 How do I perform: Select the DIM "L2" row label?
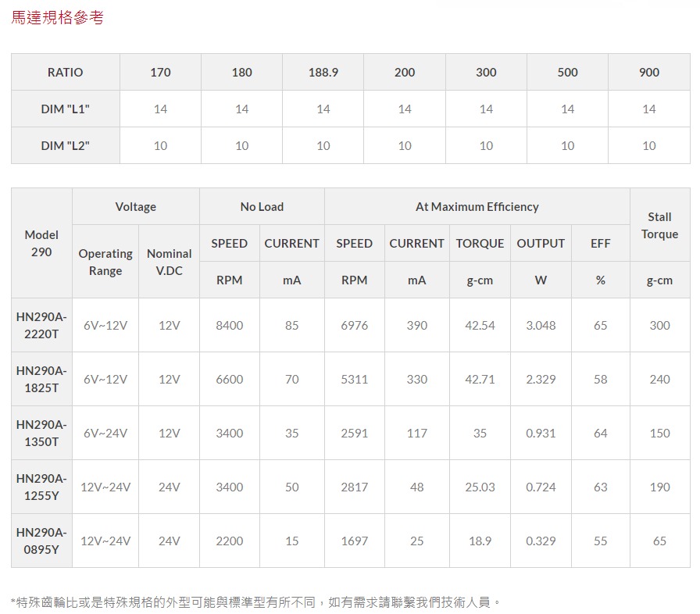65,145
